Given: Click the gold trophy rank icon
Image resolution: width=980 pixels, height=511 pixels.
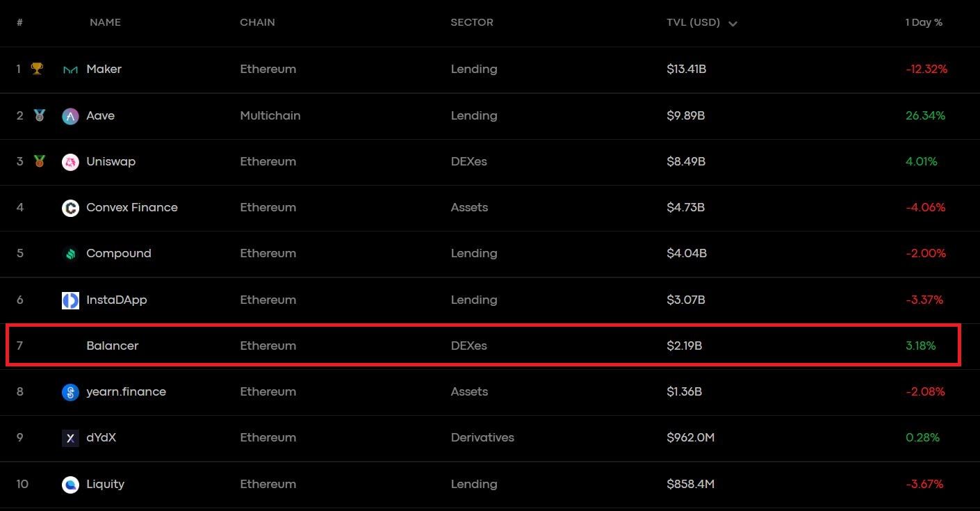Looking at the screenshot, I should click(x=38, y=69).
